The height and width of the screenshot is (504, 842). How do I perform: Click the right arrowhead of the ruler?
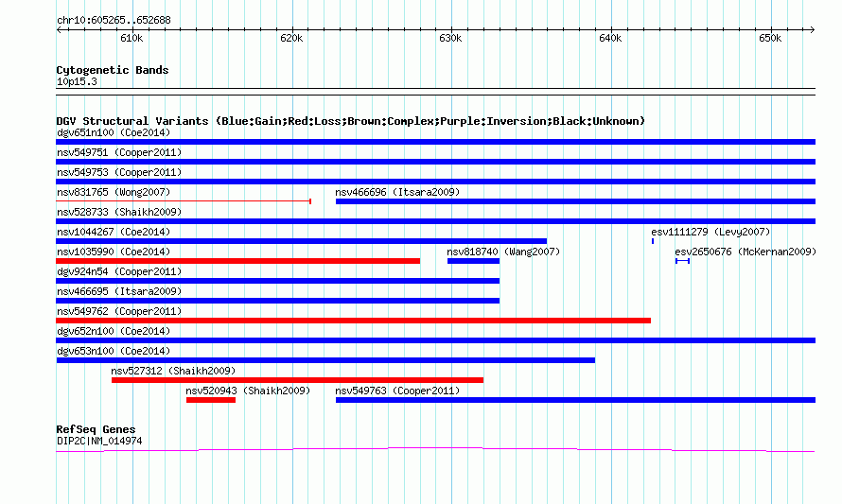tap(812, 30)
